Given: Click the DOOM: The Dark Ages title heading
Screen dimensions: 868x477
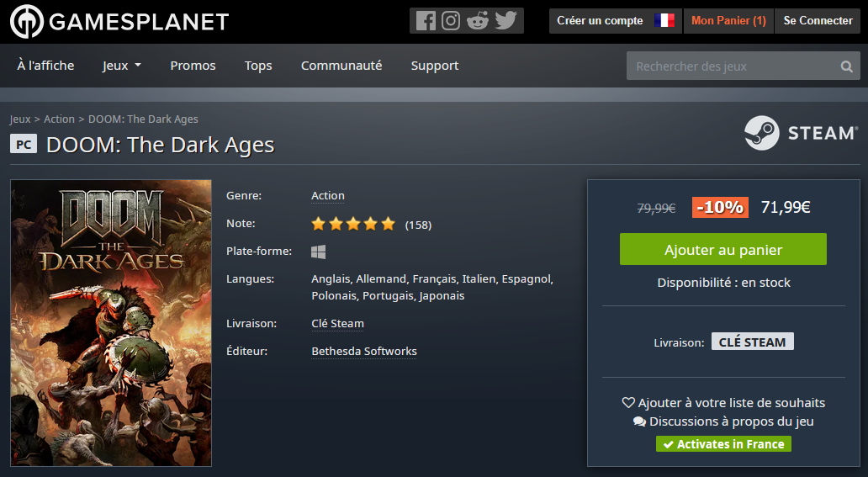Looking at the screenshot, I should [161, 145].
